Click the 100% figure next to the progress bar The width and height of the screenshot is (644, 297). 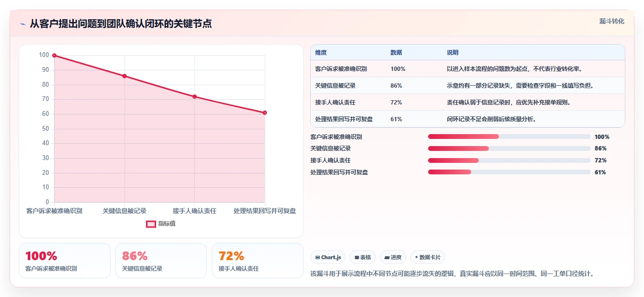(x=602, y=137)
